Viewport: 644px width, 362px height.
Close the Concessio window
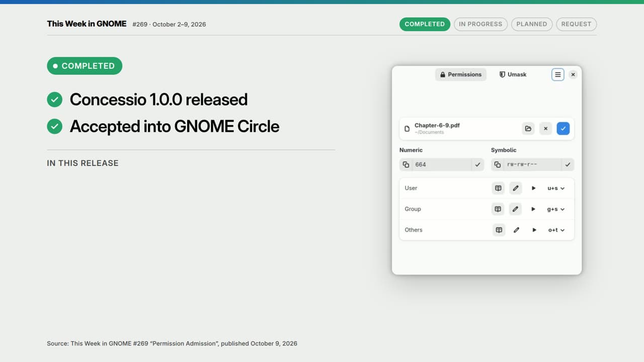coord(573,74)
